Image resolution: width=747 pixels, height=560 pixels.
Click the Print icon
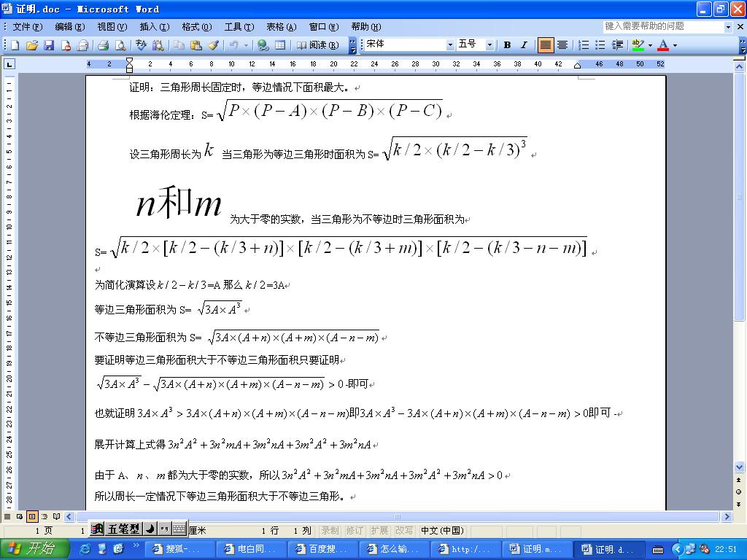[103, 45]
